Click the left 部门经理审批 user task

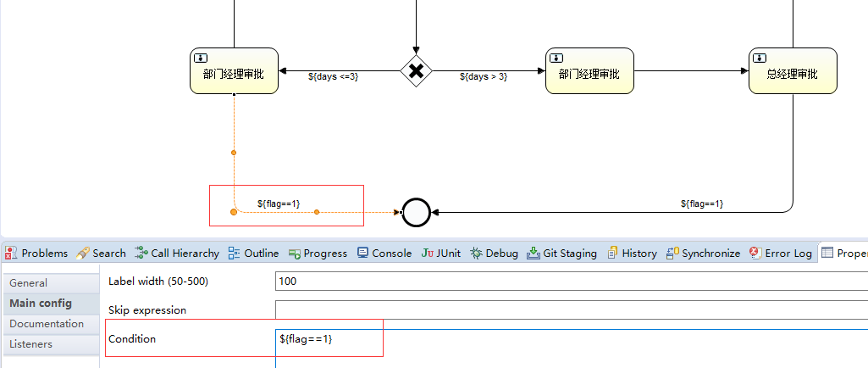(x=234, y=71)
